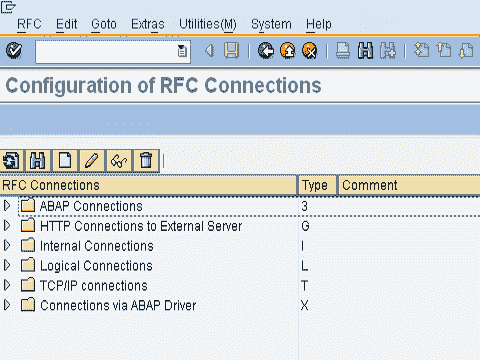Select the Internal Connections folder row
480x360 pixels.
tap(97, 246)
